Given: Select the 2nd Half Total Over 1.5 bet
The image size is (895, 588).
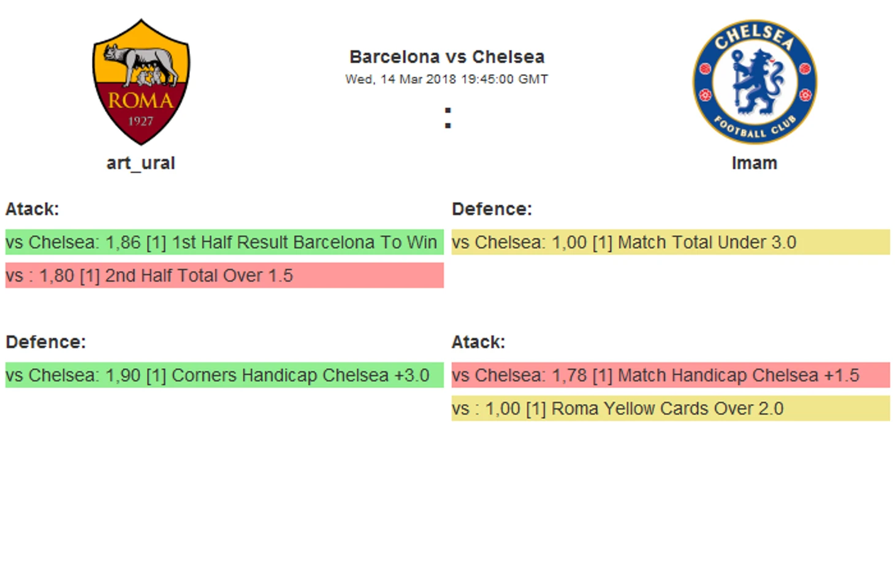Looking at the screenshot, I should point(224,275).
